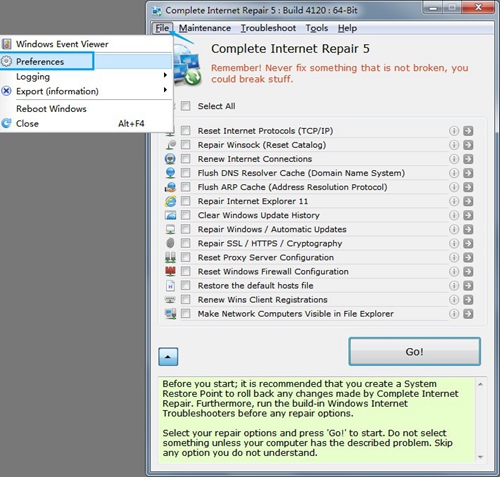Check Repair SSL / HTTPS / Cryptography
The image size is (500, 477).
click(x=186, y=243)
